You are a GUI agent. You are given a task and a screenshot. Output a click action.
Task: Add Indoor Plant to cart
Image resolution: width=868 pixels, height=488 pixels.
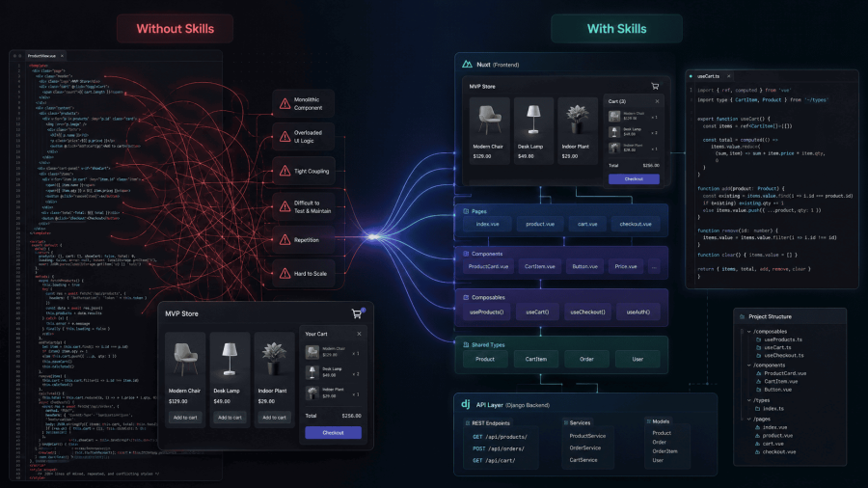pos(274,418)
